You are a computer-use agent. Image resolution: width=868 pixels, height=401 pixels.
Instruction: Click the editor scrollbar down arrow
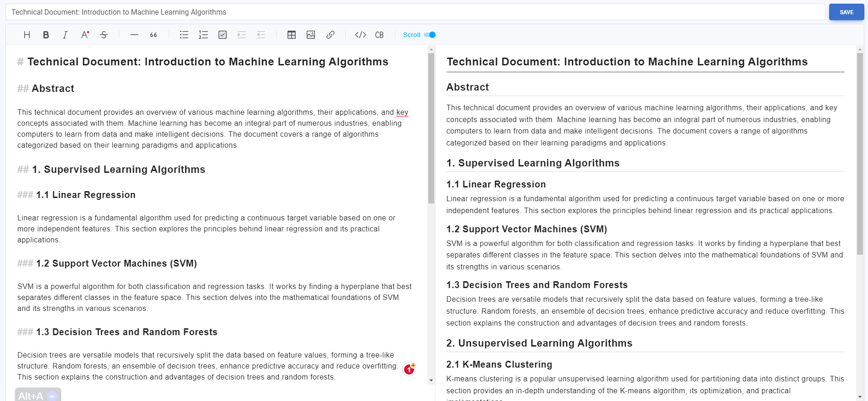point(431,380)
